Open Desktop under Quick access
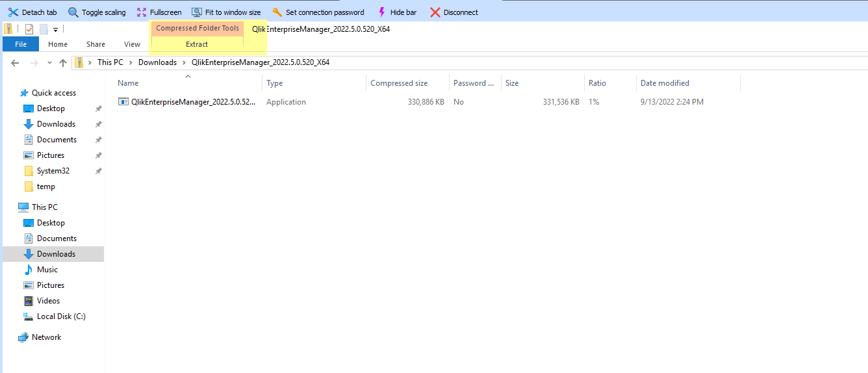Image resolution: width=868 pixels, height=373 pixels. pos(51,109)
